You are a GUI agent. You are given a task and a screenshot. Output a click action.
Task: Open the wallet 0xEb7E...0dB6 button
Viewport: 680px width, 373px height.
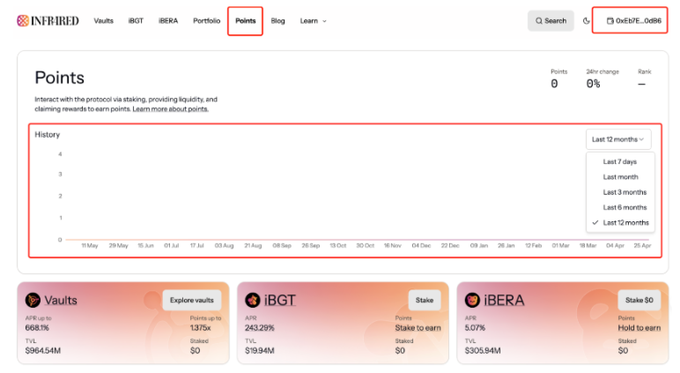(634, 21)
